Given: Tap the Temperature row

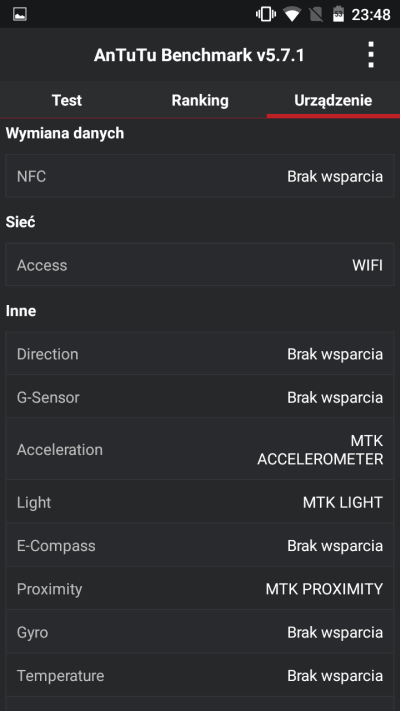Looking at the screenshot, I should [200, 675].
